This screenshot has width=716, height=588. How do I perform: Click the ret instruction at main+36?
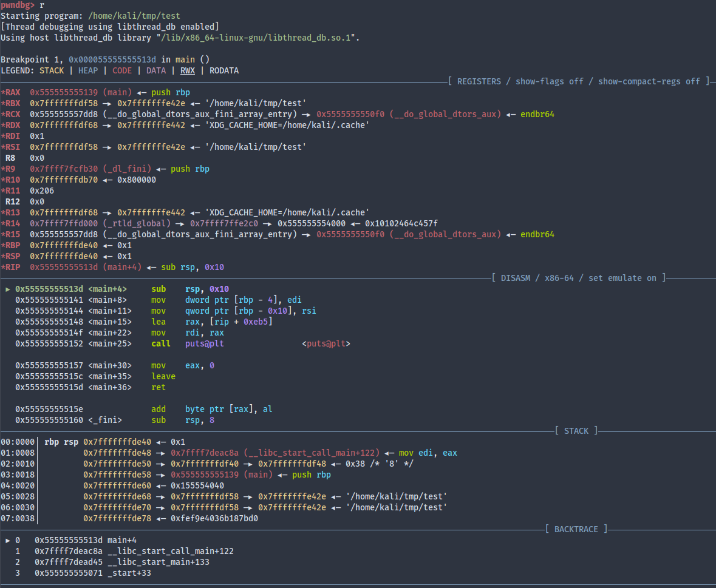click(x=158, y=387)
